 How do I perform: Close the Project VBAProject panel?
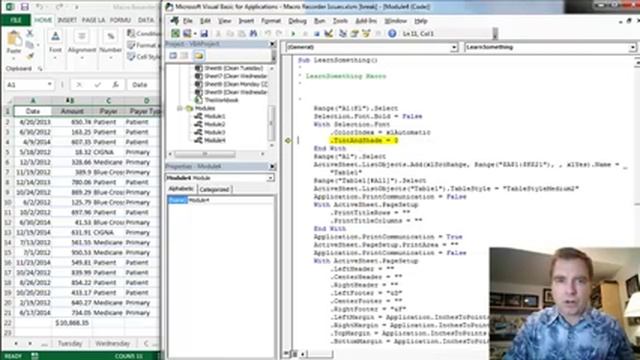pos(272,44)
